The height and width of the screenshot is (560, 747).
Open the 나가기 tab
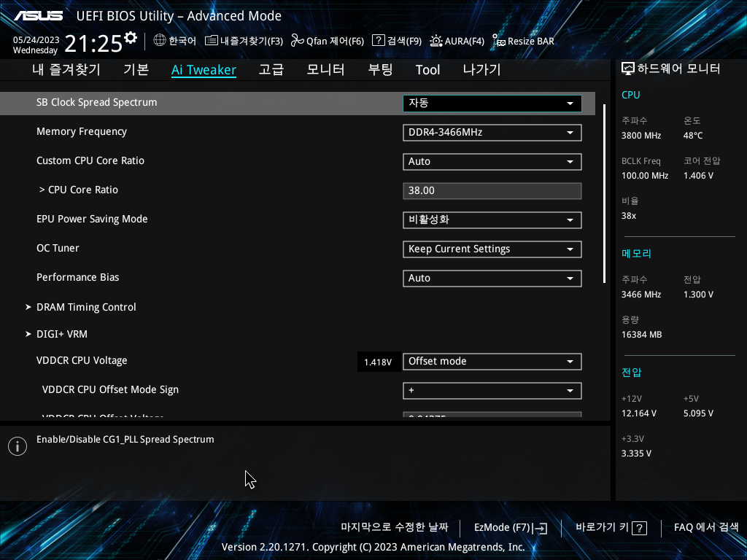pyautogui.click(x=482, y=69)
